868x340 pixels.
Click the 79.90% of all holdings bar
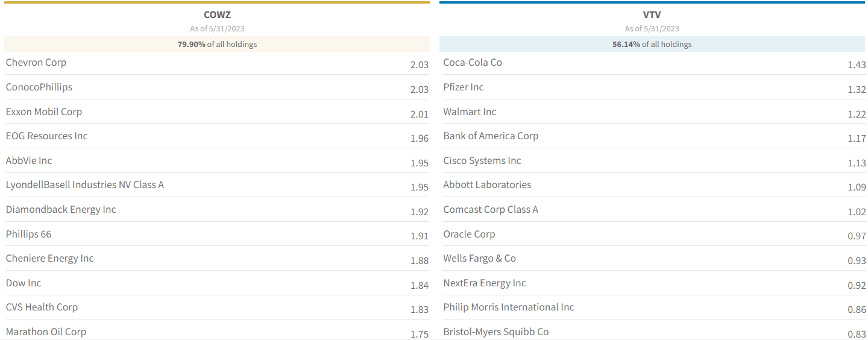(217, 44)
